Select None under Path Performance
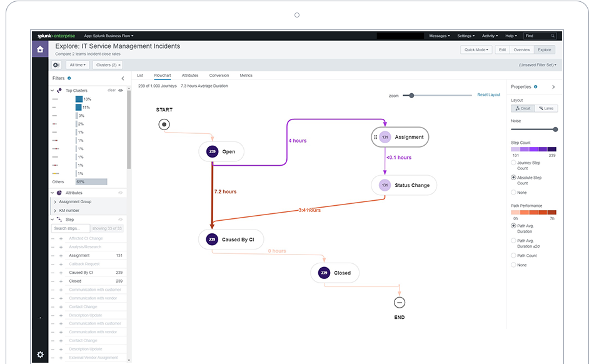 click(513, 265)
